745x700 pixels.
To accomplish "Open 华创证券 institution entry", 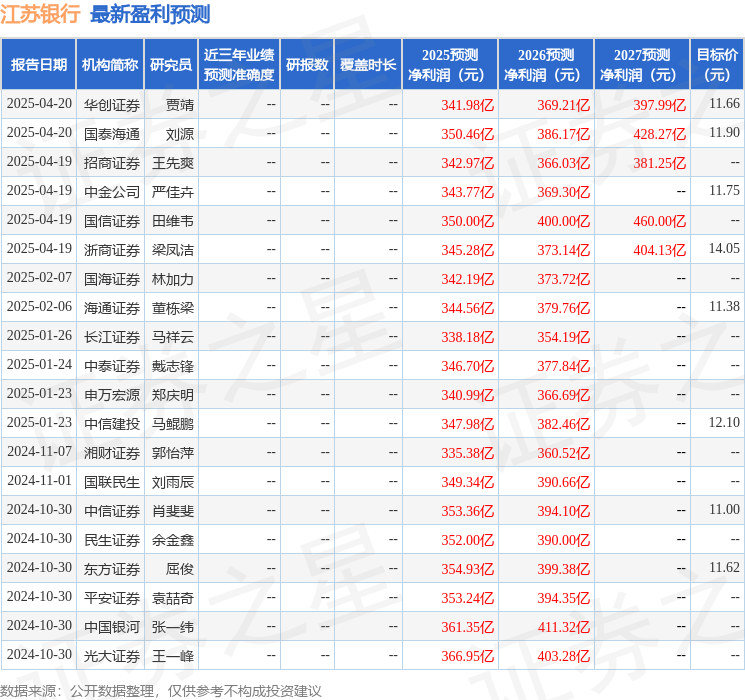I will pyautogui.click(x=111, y=104).
